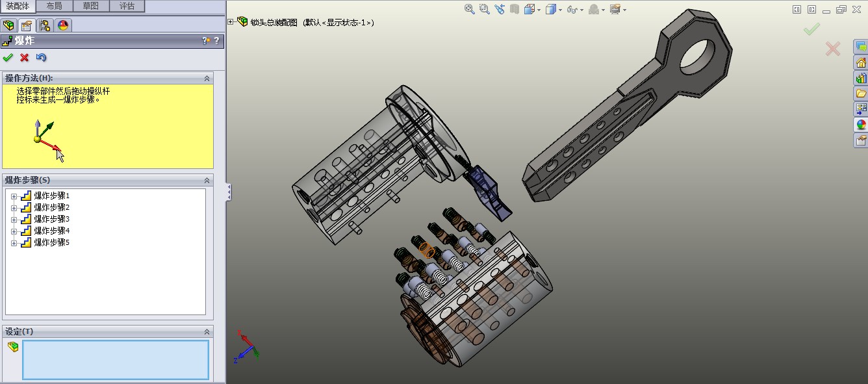Click the View Orientation cube icon
This screenshot has height=384, width=868.
pyautogui.click(x=529, y=9)
